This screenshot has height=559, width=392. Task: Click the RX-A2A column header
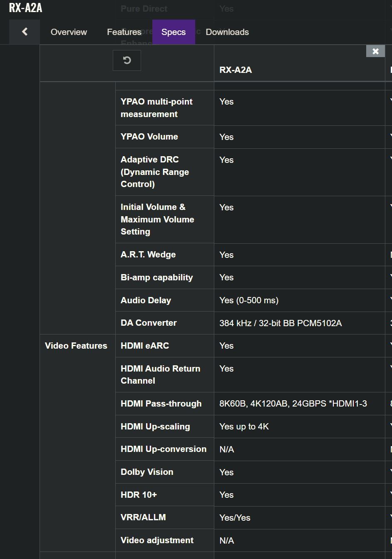point(236,70)
